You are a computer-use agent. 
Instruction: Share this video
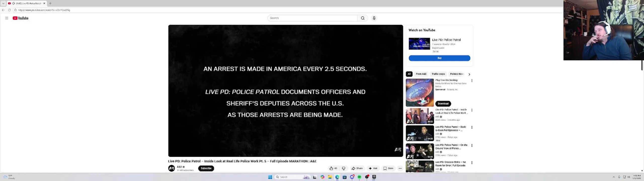point(357,168)
